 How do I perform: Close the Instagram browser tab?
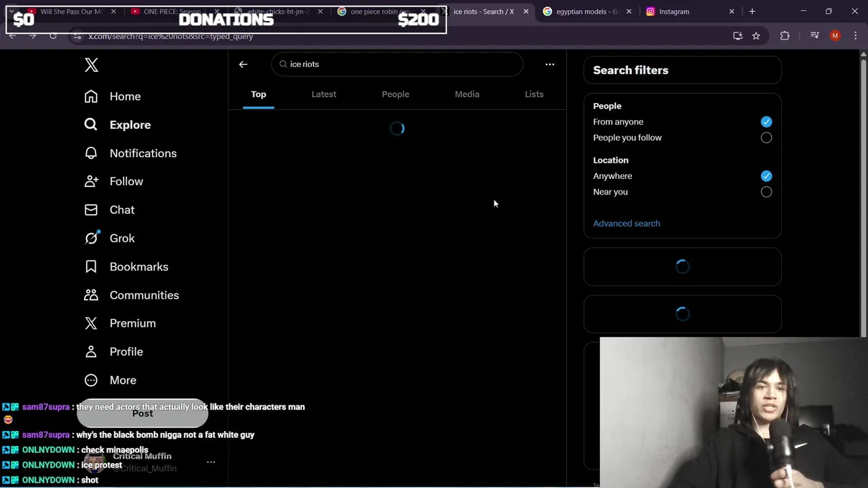pyautogui.click(x=732, y=12)
